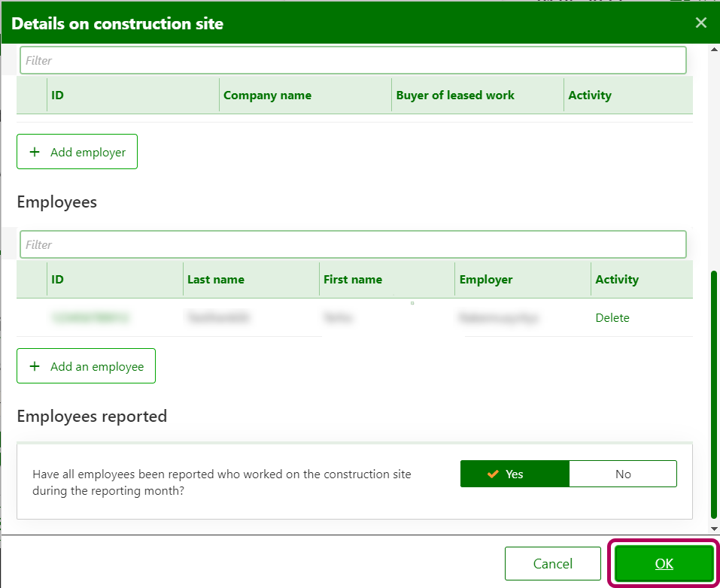Open the blurred employee ID link
Image resolution: width=720 pixels, height=588 pixels.
(x=90, y=318)
